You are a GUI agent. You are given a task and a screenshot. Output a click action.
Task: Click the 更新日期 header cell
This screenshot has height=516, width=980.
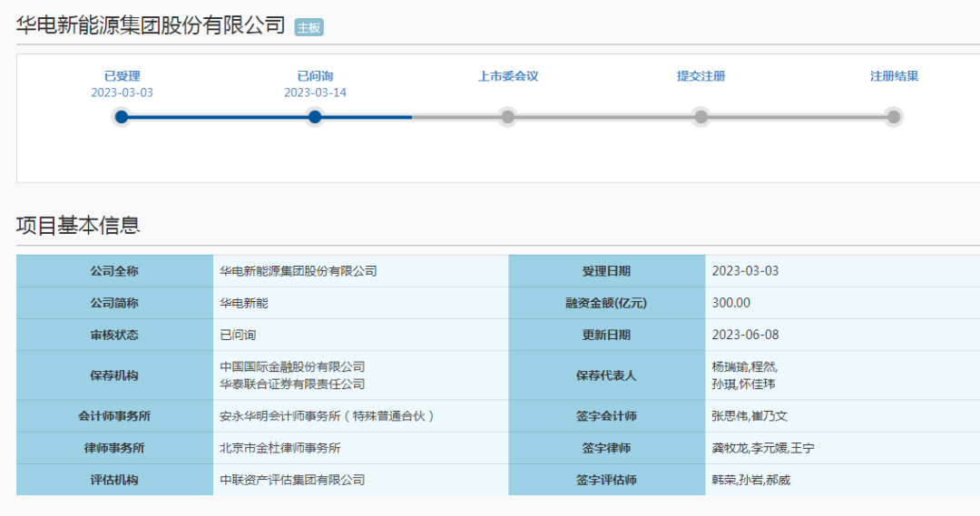tap(607, 335)
